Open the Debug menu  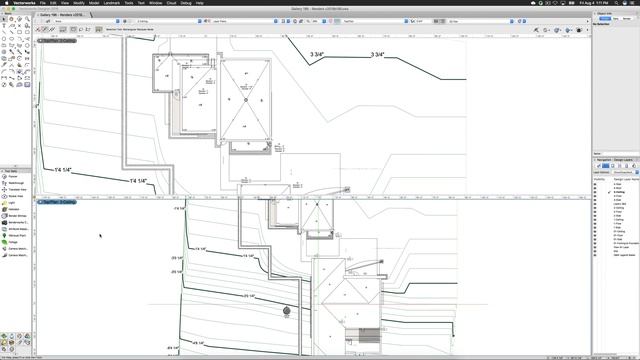(186, 3)
